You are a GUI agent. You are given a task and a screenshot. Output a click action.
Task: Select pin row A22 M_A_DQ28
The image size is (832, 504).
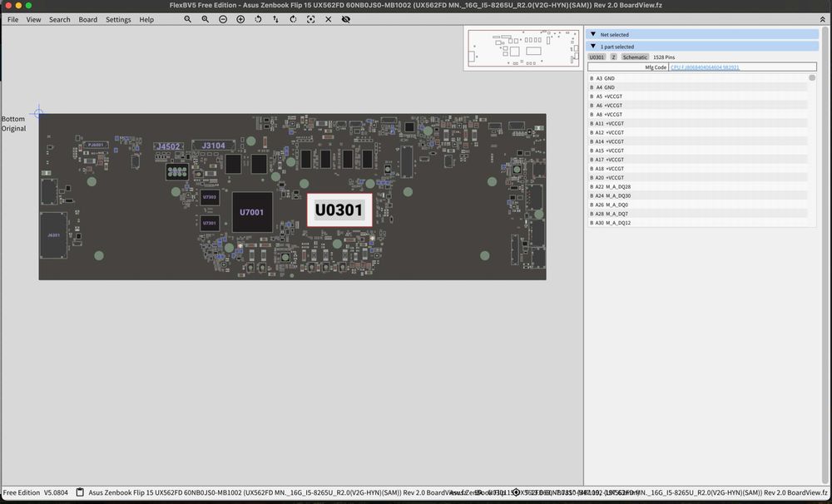coord(698,186)
